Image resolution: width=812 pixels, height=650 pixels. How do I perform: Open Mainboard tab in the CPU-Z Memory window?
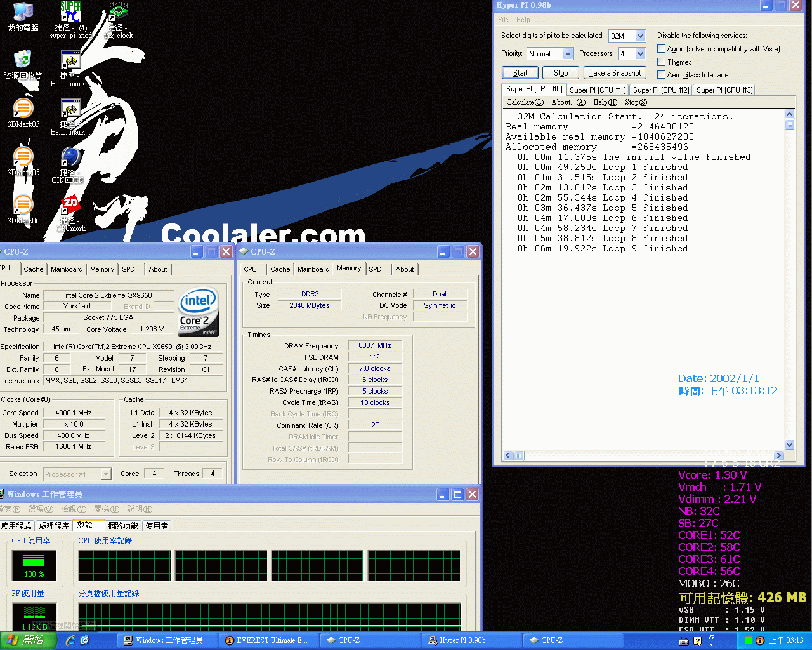(313, 269)
